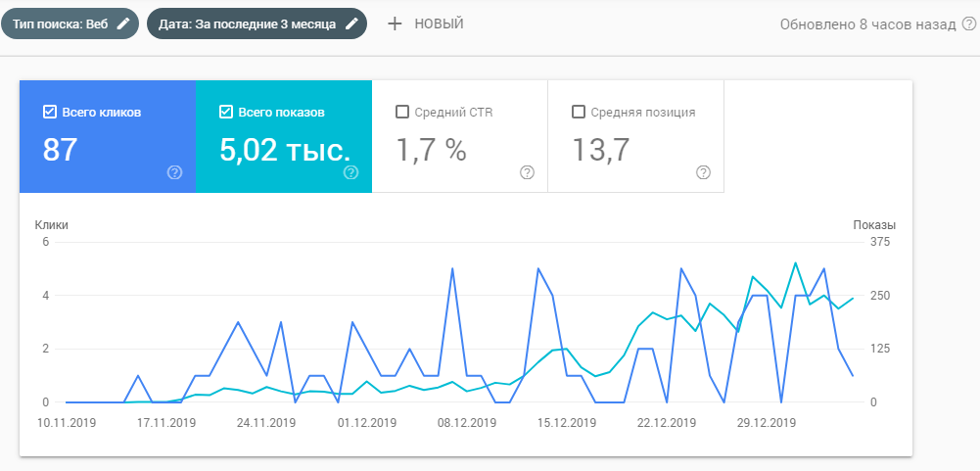Click the impressions line's highest peak in the chart
Image resolution: width=980 pixels, height=471 pixels.
tap(795, 262)
